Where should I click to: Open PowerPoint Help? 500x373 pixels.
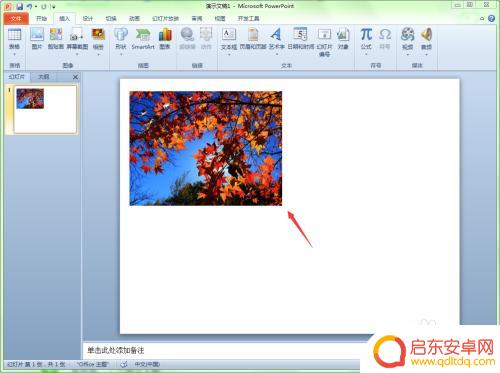click(491, 19)
